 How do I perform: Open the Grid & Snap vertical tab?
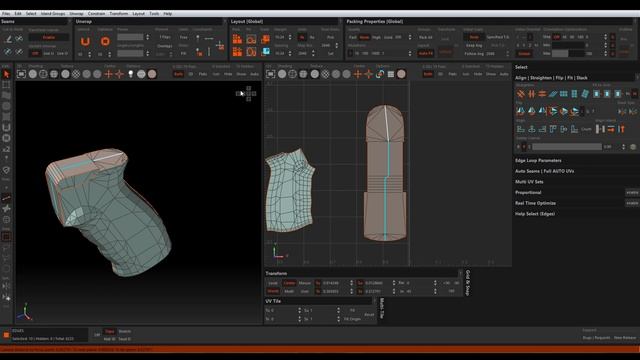click(468, 282)
